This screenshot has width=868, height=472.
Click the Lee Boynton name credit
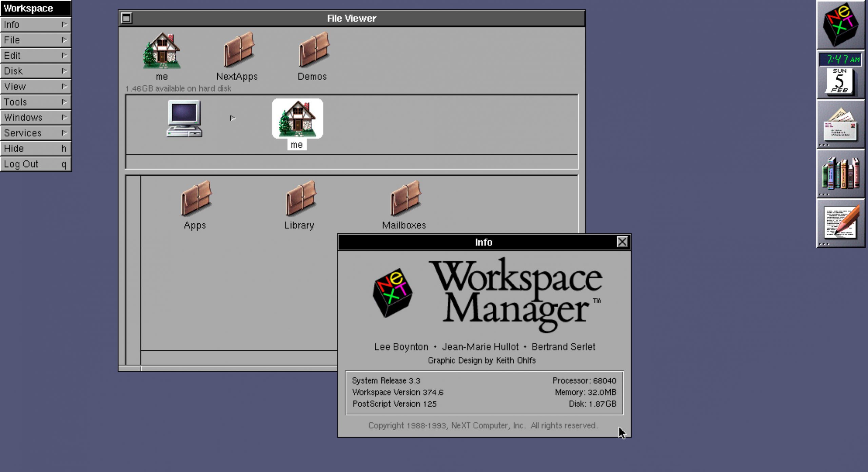pyautogui.click(x=401, y=347)
